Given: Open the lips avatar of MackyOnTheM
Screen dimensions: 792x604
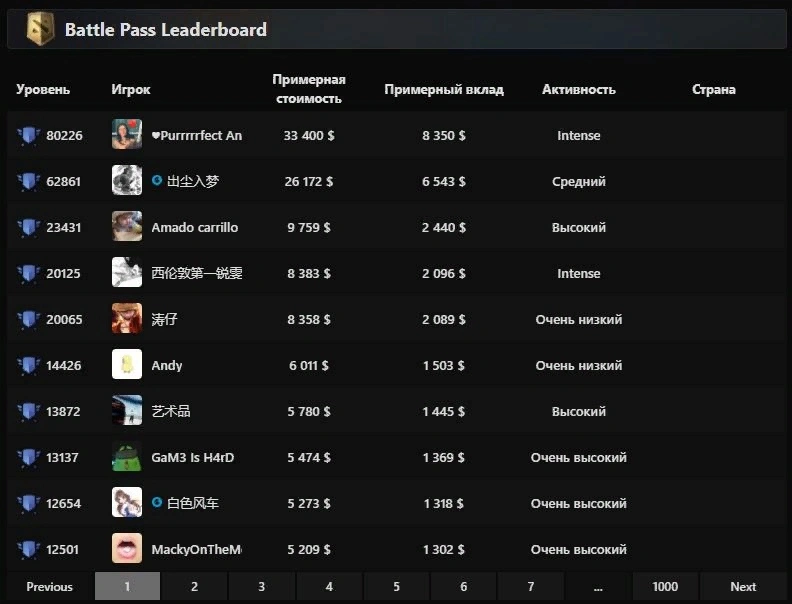Looking at the screenshot, I should click(127, 548).
